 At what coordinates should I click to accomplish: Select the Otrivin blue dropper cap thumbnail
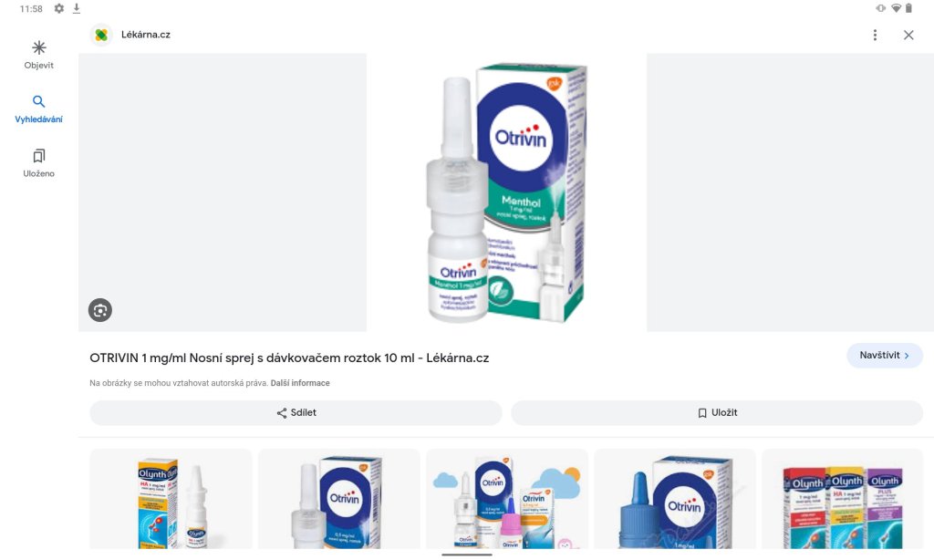click(x=675, y=499)
